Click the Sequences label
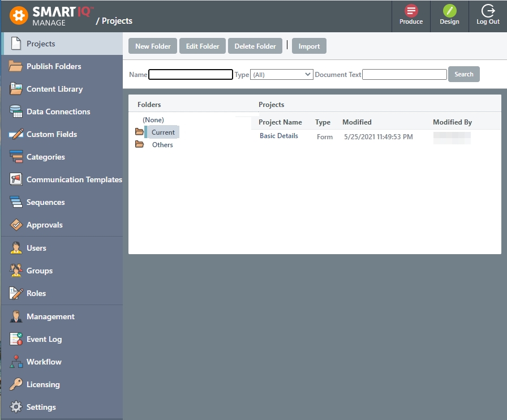This screenshot has height=420, width=507. [46, 202]
